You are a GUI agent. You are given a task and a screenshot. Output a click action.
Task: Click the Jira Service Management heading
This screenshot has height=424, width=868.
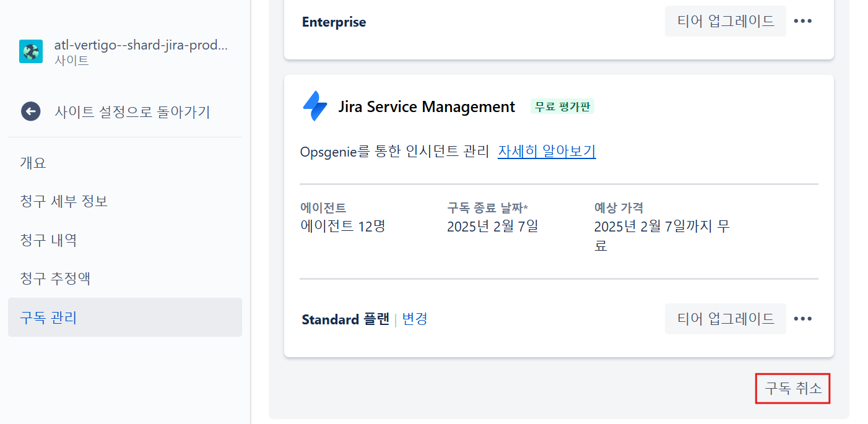click(427, 106)
